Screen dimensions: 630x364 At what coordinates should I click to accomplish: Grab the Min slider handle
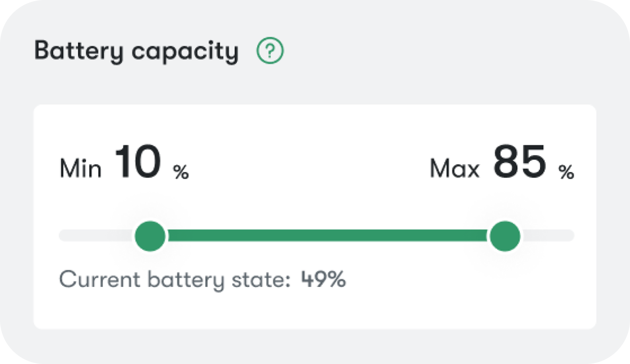(x=150, y=236)
